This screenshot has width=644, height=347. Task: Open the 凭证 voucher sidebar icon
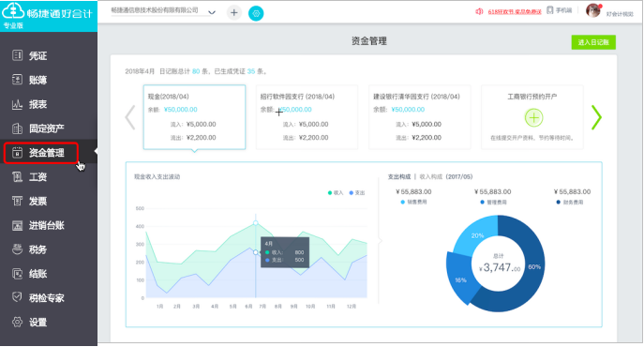[17, 55]
